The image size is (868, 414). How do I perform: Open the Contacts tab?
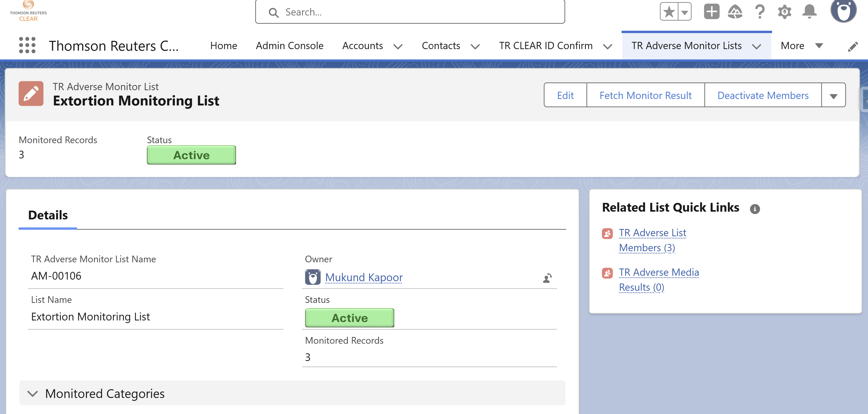[441, 45]
